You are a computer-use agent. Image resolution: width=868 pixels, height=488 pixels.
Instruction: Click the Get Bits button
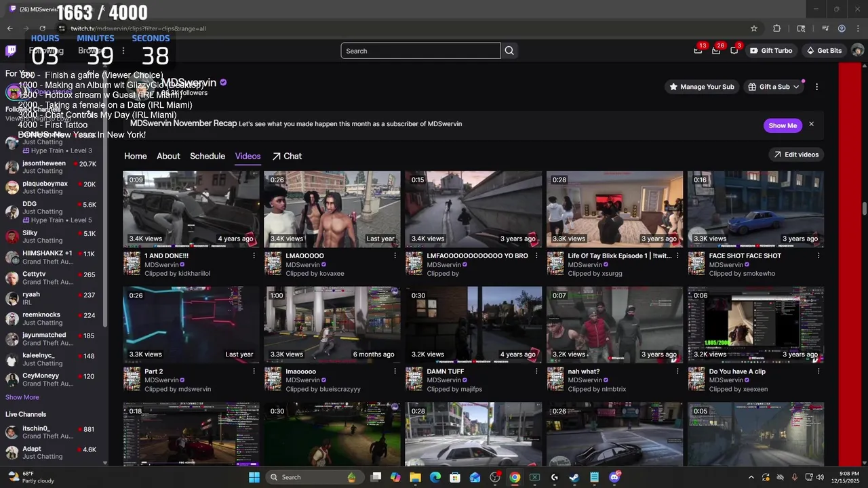tap(823, 51)
